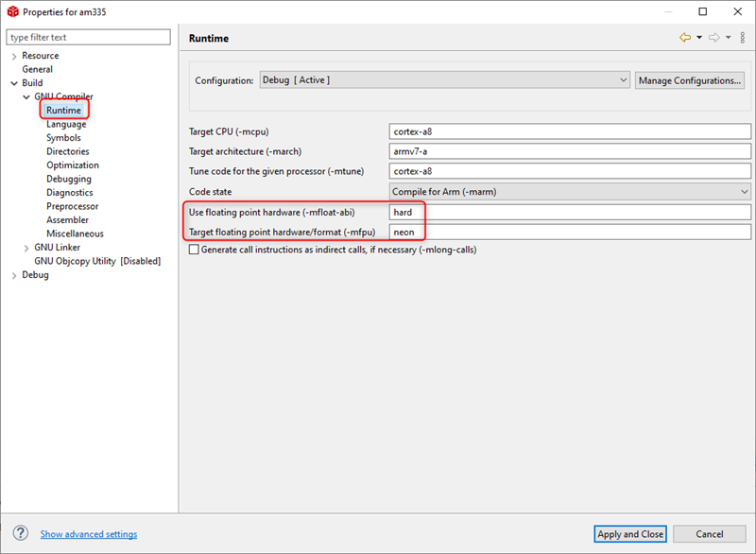The image size is (756, 554).
Task: Select Preprocessor in the settings tree
Action: (x=72, y=206)
